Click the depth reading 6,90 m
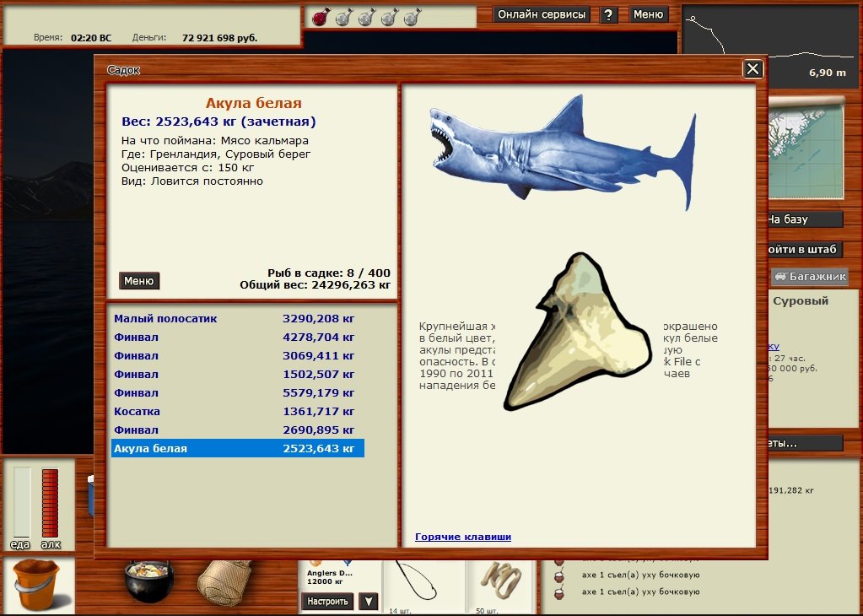863x616 pixels. [828, 73]
